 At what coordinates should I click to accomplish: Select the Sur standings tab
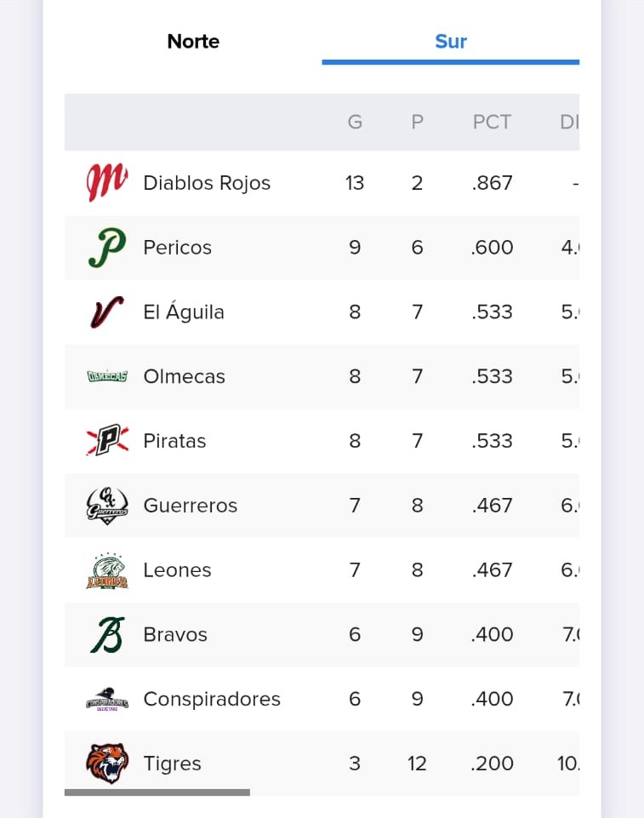tap(451, 42)
